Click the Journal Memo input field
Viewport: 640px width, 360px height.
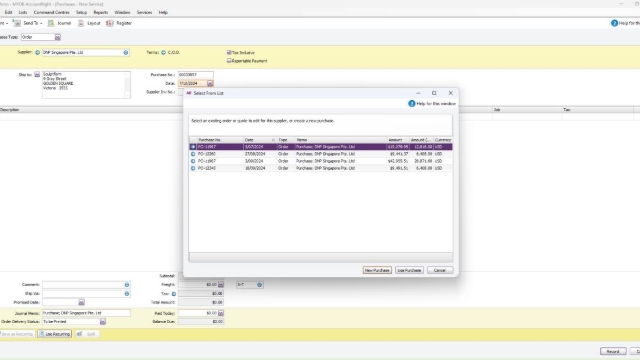(86, 313)
